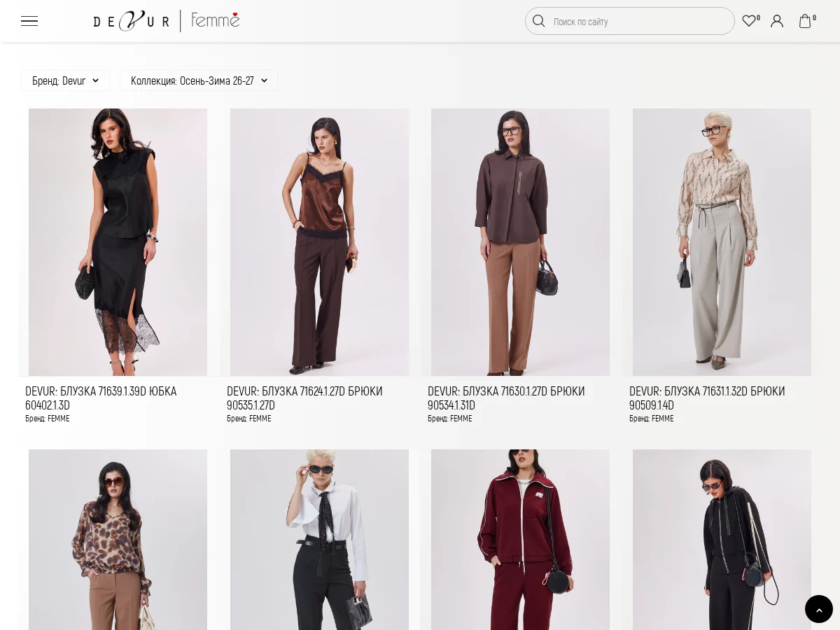Open the Femme brand logo link
Image resolution: width=840 pixels, height=630 pixels.
click(x=215, y=20)
